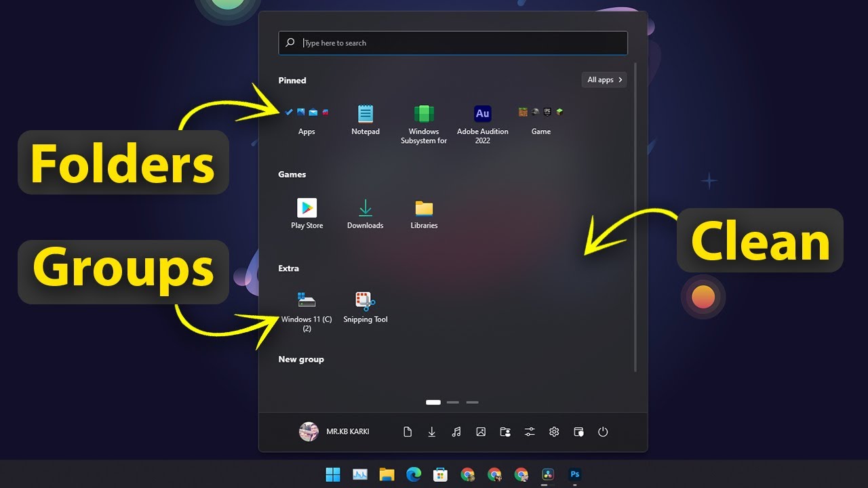Click the Windows Start button on taskbar
This screenshot has width=868, height=488.
(x=333, y=474)
